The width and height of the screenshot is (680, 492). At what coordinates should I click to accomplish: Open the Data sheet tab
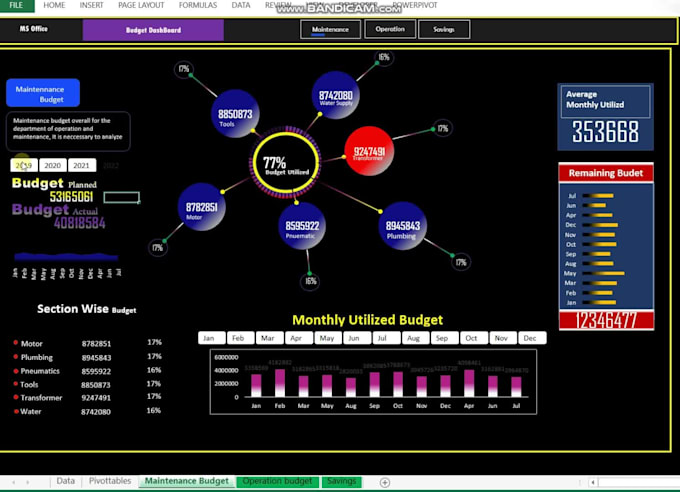click(65, 481)
